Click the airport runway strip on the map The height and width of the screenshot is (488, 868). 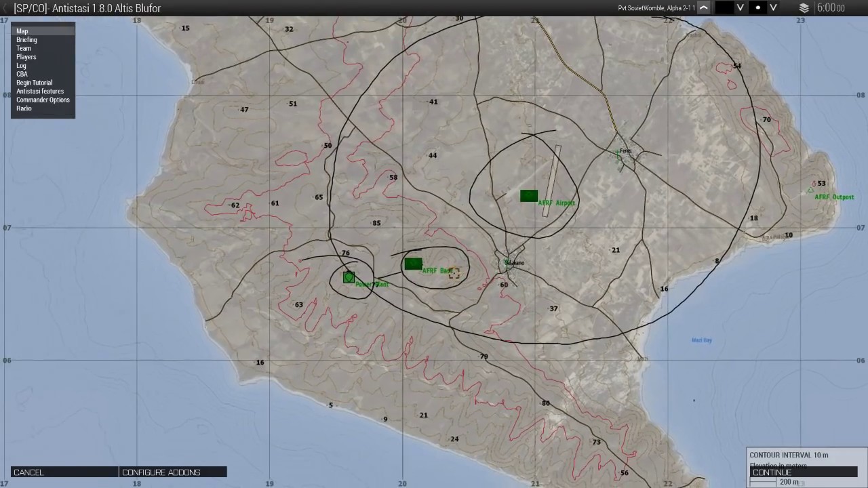point(551,181)
